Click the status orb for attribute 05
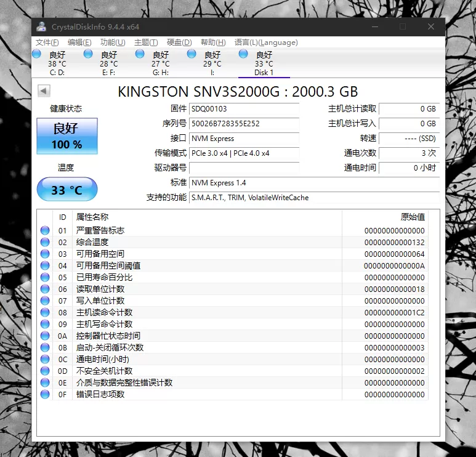476x457 pixels. pyautogui.click(x=45, y=277)
